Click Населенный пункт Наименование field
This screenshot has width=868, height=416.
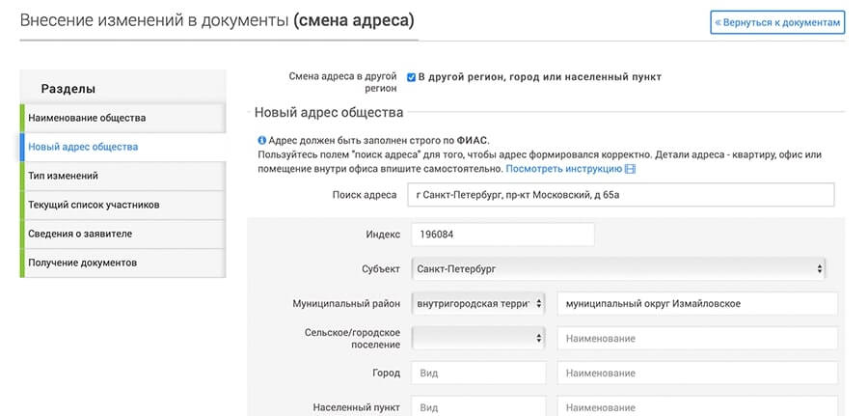pos(697,407)
